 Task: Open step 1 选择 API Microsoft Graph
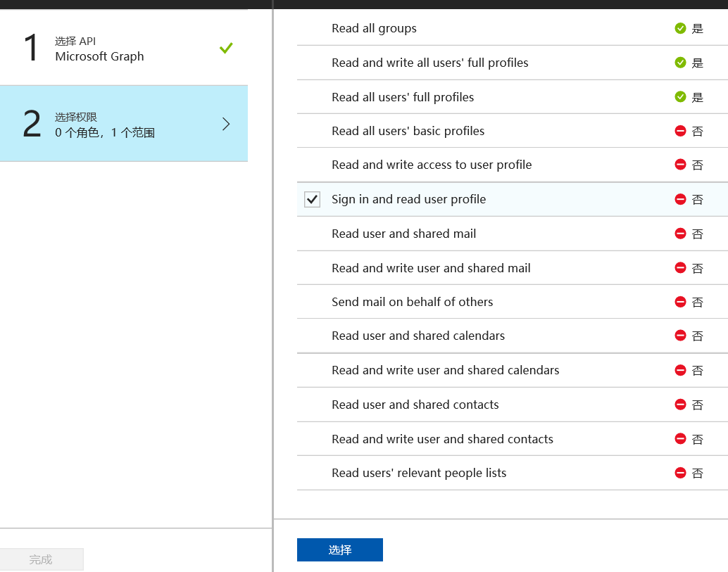click(99, 49)
